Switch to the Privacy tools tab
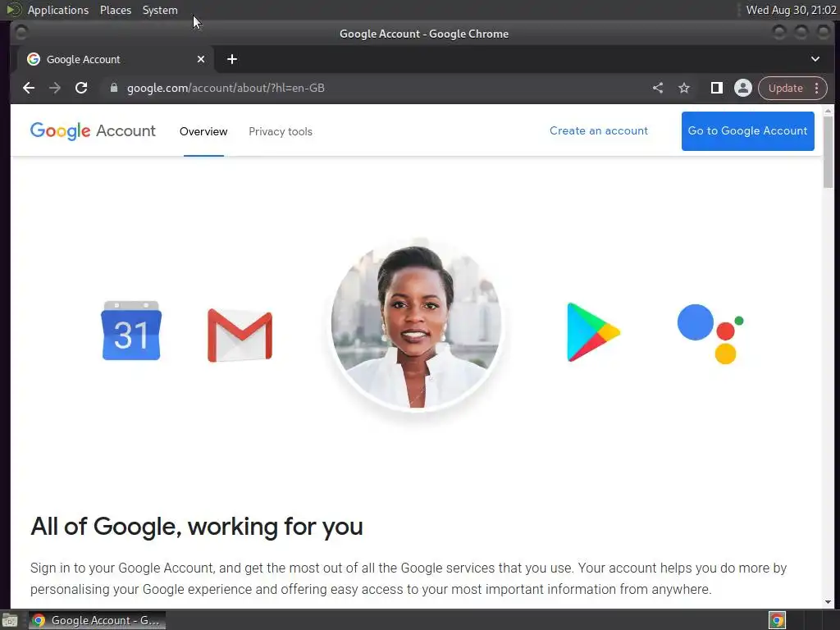 point(281,131)
